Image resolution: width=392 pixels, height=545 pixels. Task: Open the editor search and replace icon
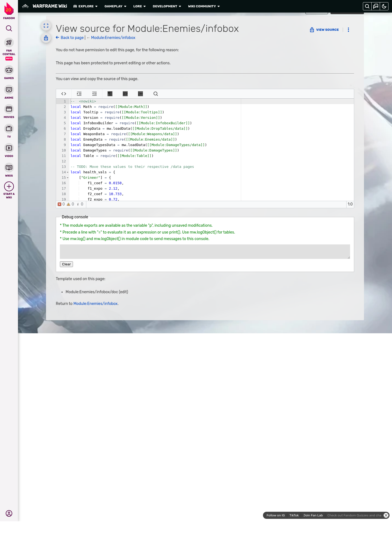point(156,94)
